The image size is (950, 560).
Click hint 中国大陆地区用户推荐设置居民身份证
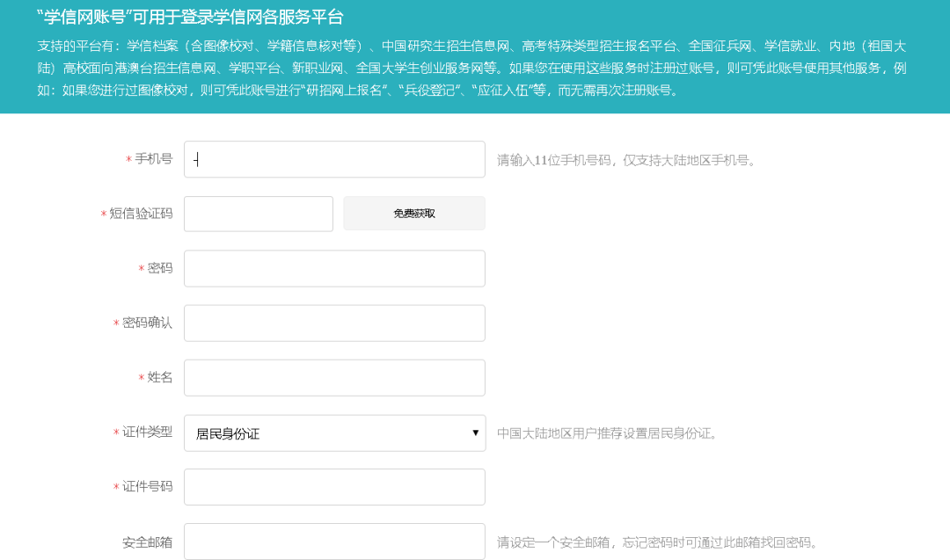click(606, 433)
